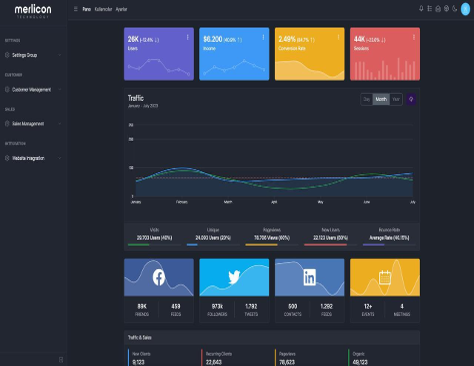Expand the Customer Management sidebar item

tap(33, 89)
